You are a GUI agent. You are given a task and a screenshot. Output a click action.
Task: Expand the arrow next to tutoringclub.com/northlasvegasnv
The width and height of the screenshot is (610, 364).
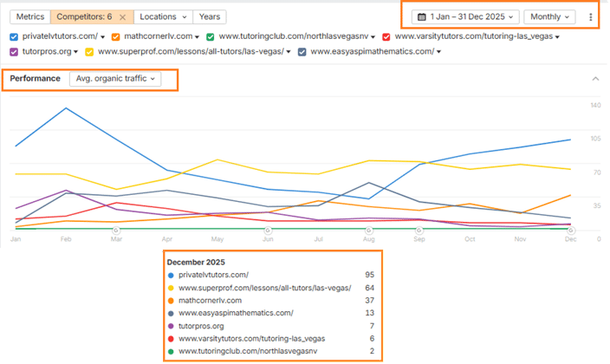(x=373, y=37)
